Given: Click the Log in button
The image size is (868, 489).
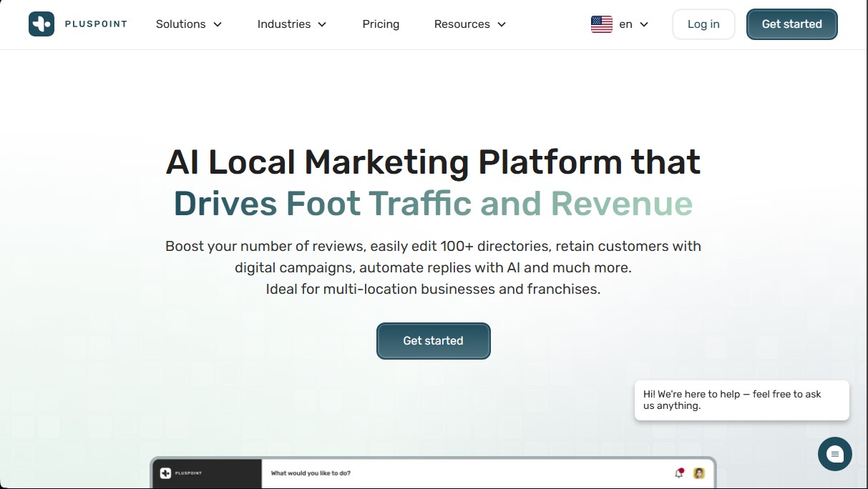Looking at the screenshot, I should tap(703, 24).
